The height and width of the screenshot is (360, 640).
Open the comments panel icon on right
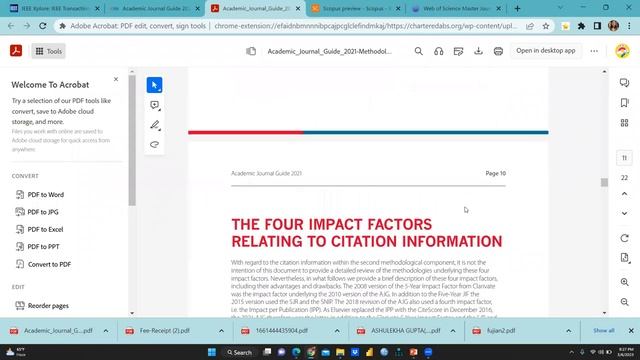(624, 82)
